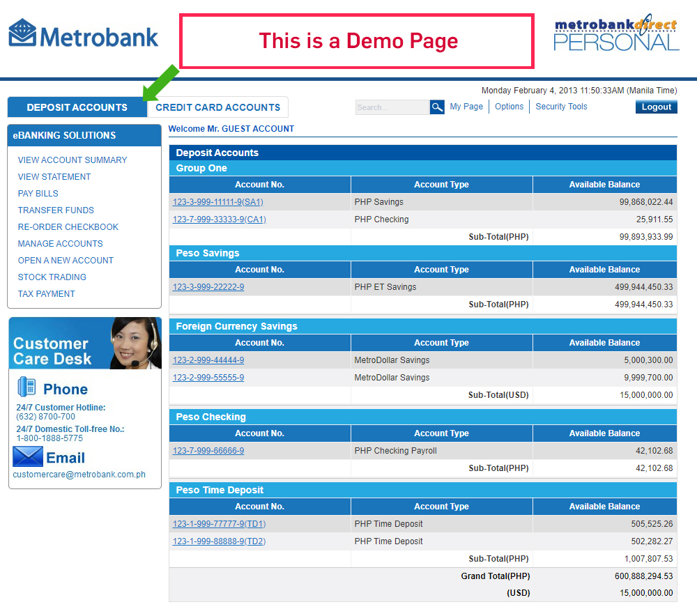This screenshot has width=697, height=616.
Task: Click the Peso Checking group header
Action: pos(423,417)
